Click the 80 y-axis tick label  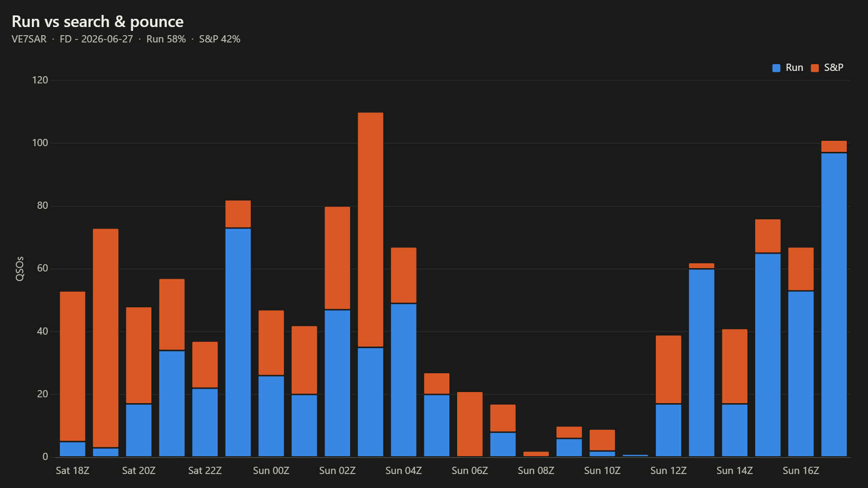coord(42,205)
